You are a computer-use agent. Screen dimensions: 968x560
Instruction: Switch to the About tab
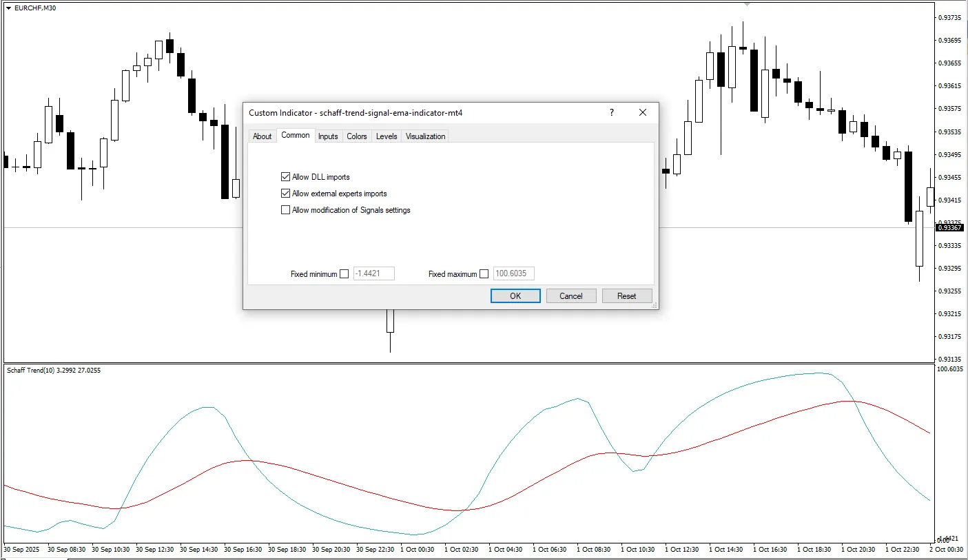point(262,136)
